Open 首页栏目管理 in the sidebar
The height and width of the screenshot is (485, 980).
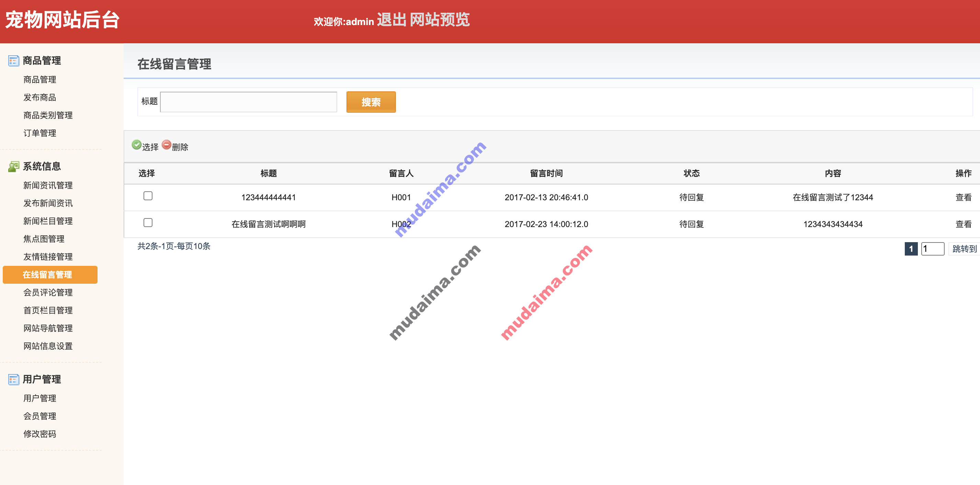click(48, 310)
